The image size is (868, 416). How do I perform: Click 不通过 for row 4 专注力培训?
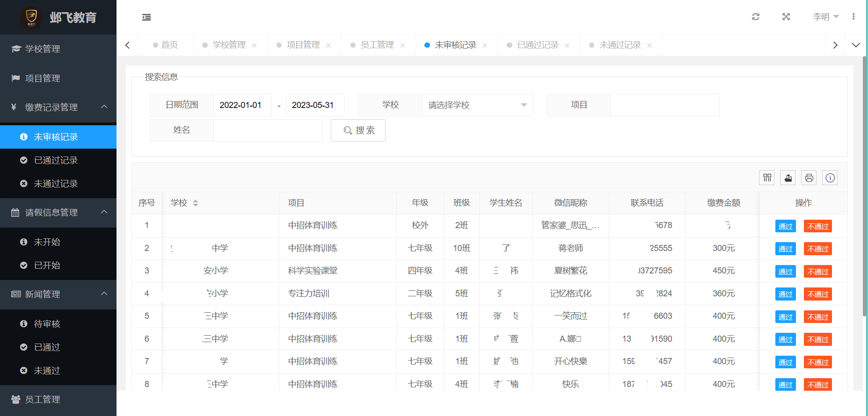(x=817, y=294)
